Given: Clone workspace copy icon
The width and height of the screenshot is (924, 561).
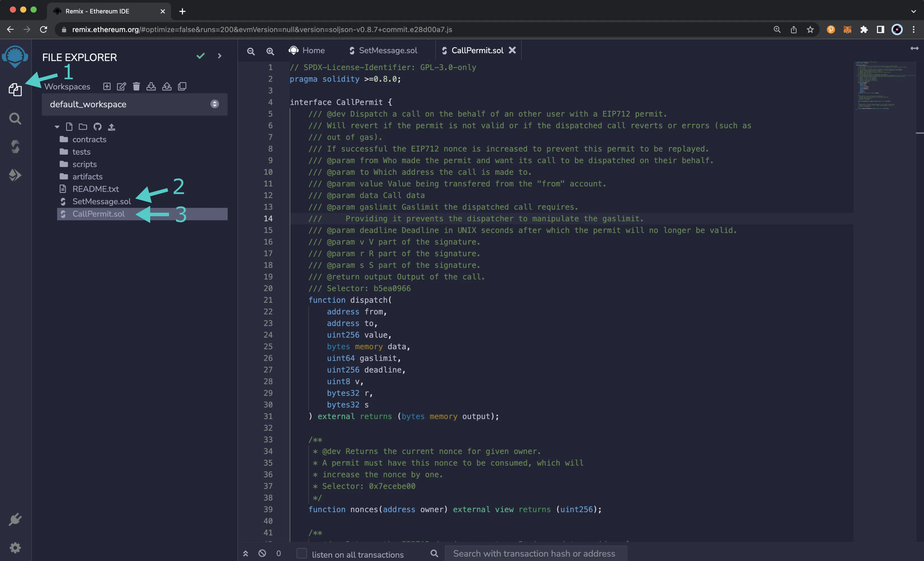Looking at the screenshot, I should click(x=182, y=87).
